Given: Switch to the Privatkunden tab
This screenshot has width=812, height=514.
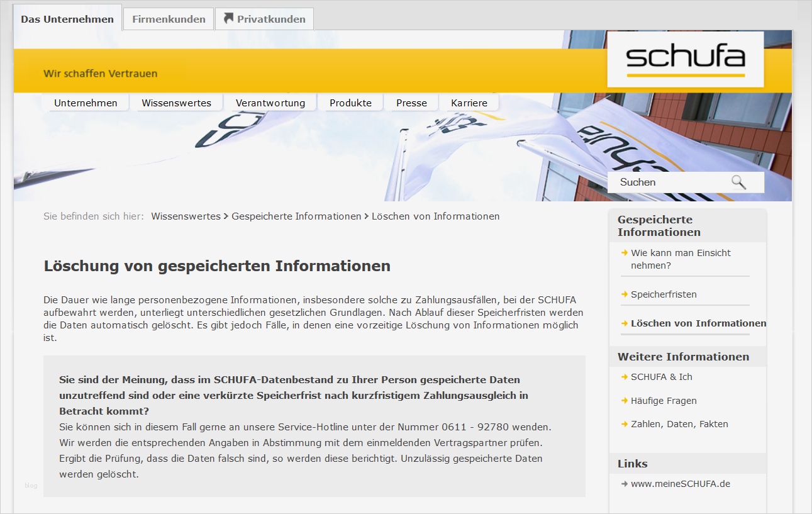Looking at the screenshot, I should (270, 19).
